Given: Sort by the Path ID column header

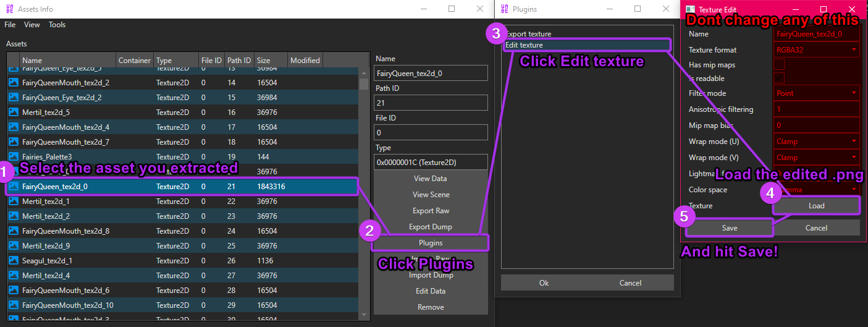Looking at the screenshot, I should [x=239, y=60].
